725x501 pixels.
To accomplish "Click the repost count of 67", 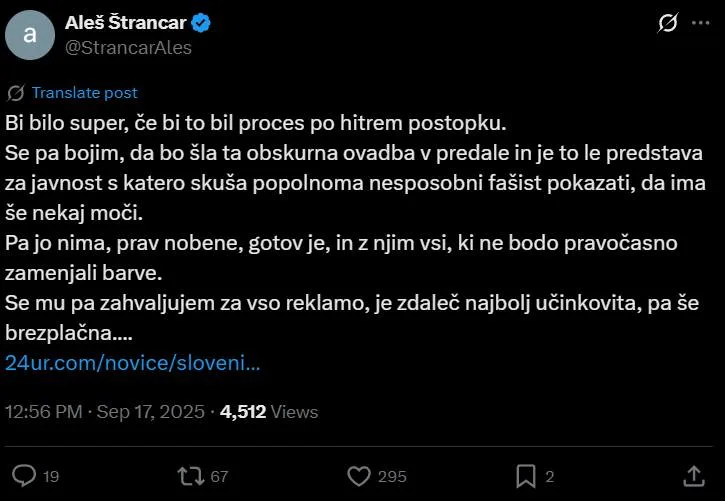I will (x=220, y=477).
